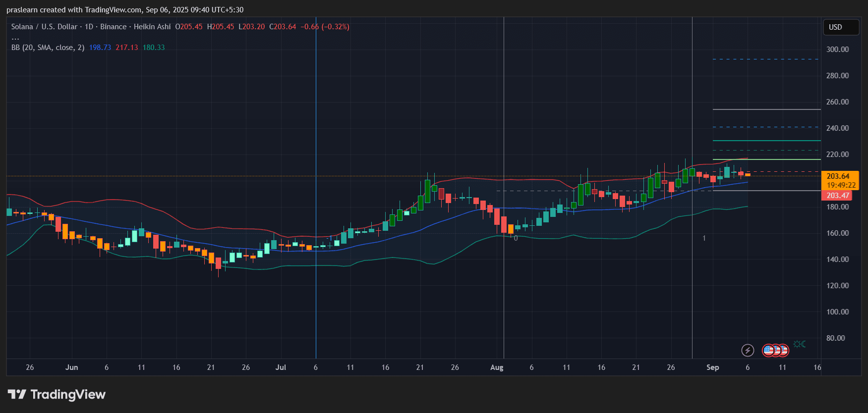
Task: Click the Solana / U.S. Dollar symbol title
Action: 44,27
